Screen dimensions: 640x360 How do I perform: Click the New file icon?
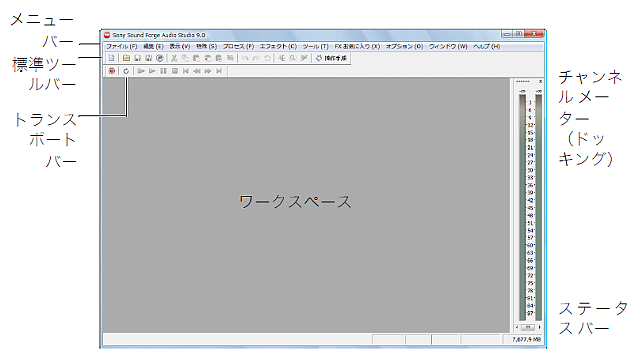111,58
